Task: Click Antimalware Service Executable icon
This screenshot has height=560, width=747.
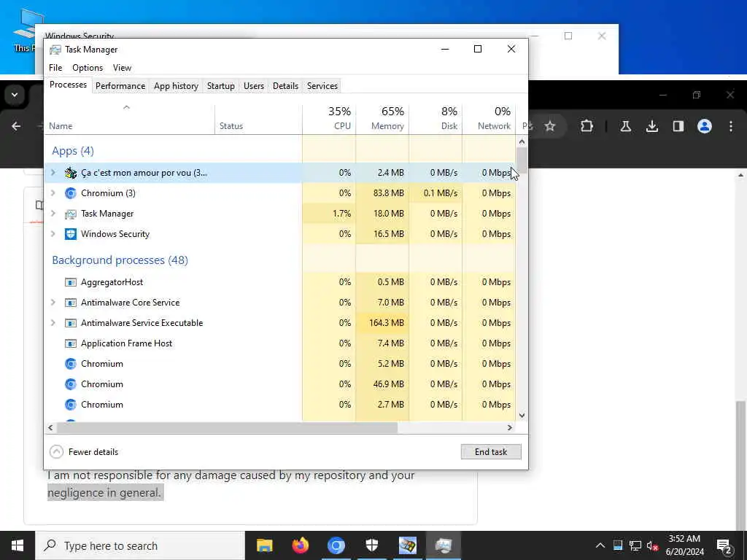Action: tap(71, 323)
